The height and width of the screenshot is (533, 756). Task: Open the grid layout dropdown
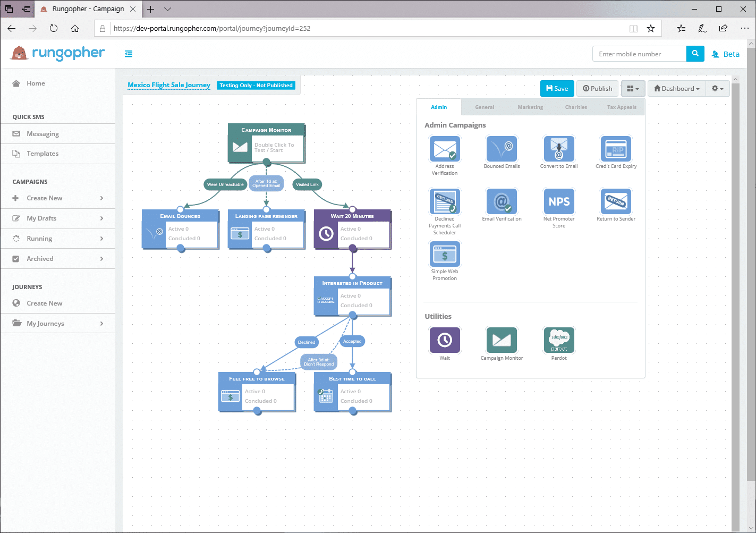tap(633, 89)
